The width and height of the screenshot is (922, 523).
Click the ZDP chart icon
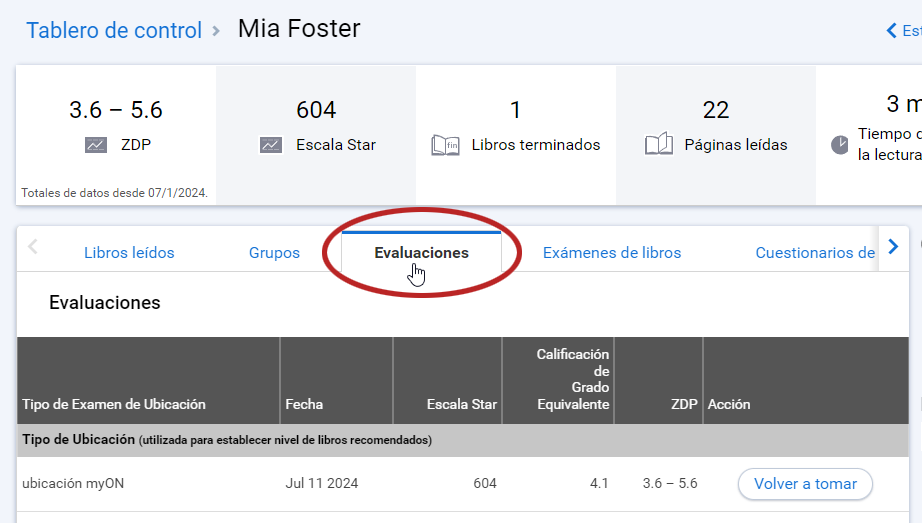[x=96, y=145]
